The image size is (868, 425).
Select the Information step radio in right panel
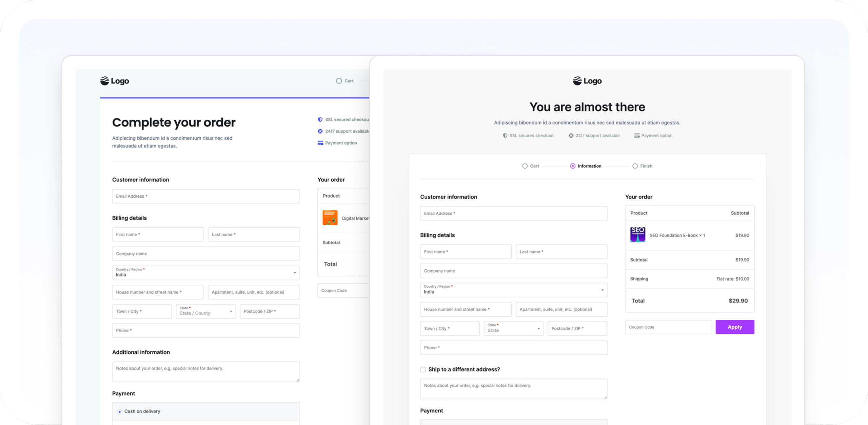pos(573,166)
